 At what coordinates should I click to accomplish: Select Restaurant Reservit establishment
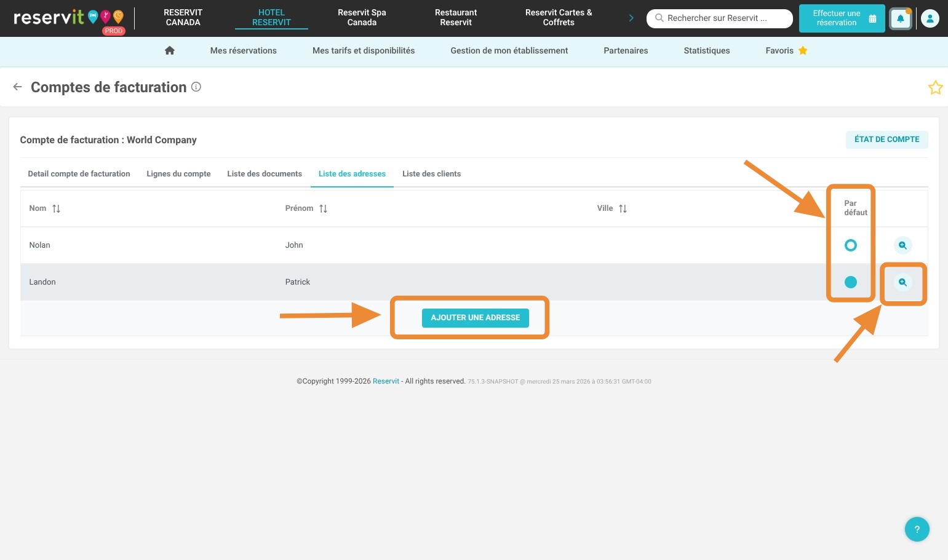click(x=456, y=17)
